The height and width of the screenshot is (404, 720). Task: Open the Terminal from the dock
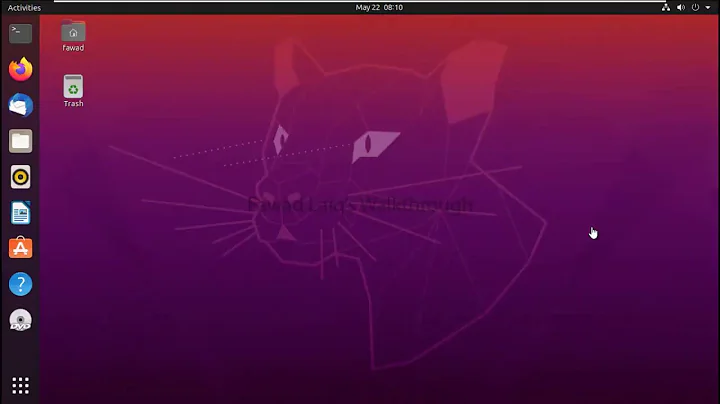coord(20,34)
